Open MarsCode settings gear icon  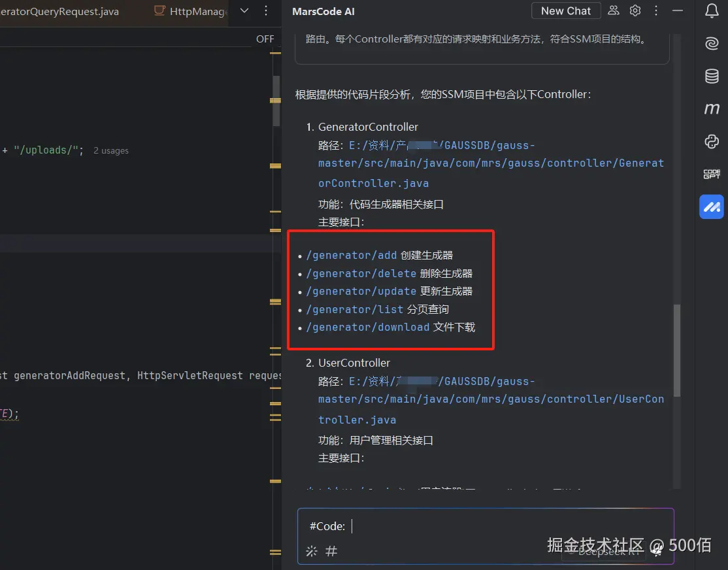635,10
